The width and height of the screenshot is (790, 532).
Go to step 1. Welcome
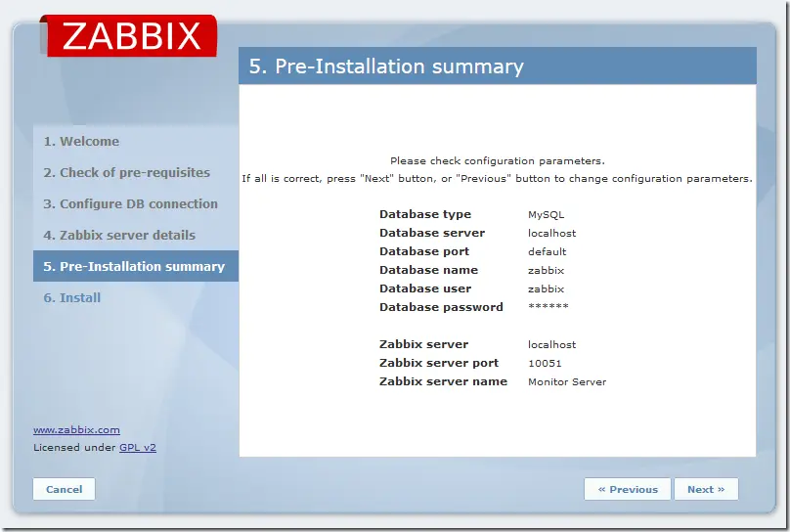point(81,141)
